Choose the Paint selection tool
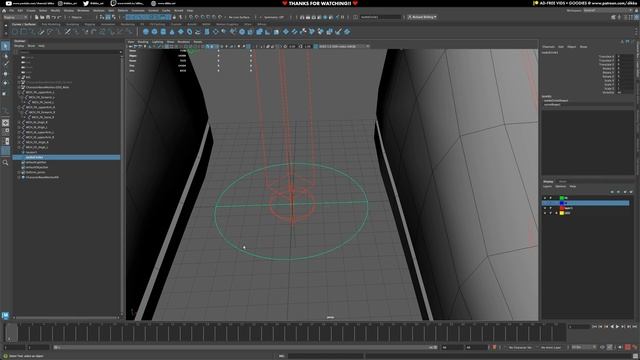640x360 pixels. pos(5,64)
